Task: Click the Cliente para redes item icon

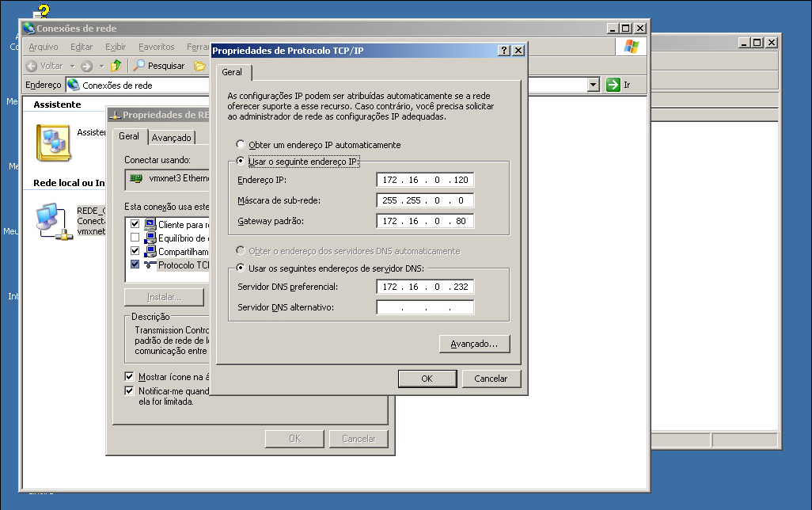Action: (150, 224)
